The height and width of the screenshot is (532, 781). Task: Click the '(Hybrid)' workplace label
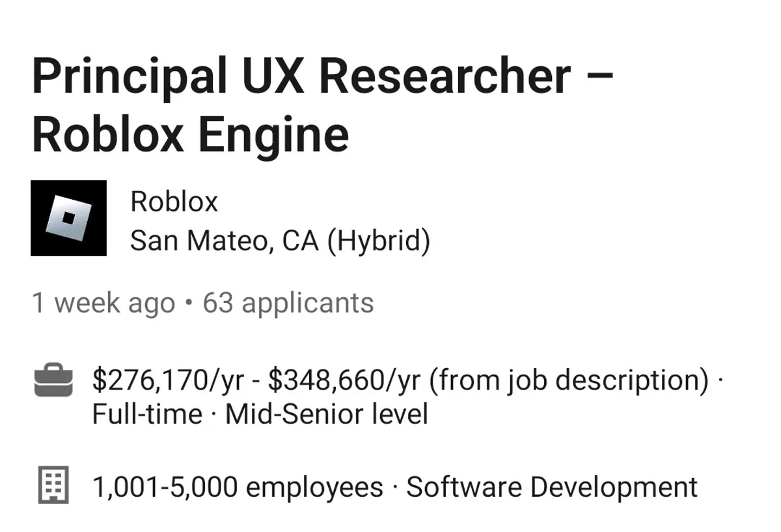pos(379,241)
